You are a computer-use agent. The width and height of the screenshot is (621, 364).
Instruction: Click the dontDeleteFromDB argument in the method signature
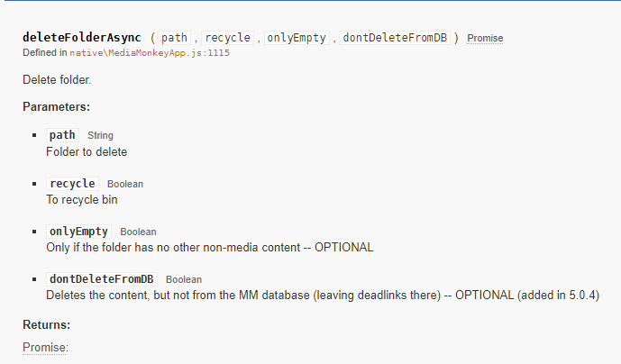(x=396, y=38)
